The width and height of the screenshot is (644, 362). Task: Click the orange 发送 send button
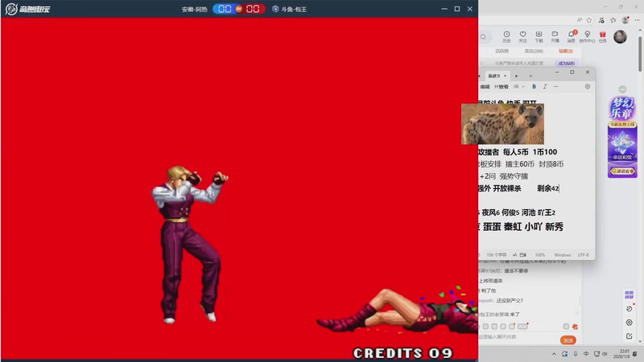pos(568,340)
